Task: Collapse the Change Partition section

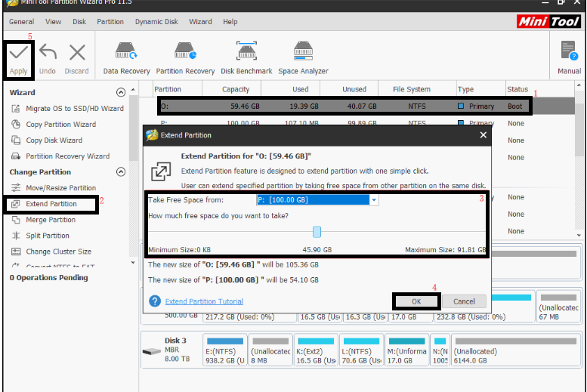Action: point(121,172)
